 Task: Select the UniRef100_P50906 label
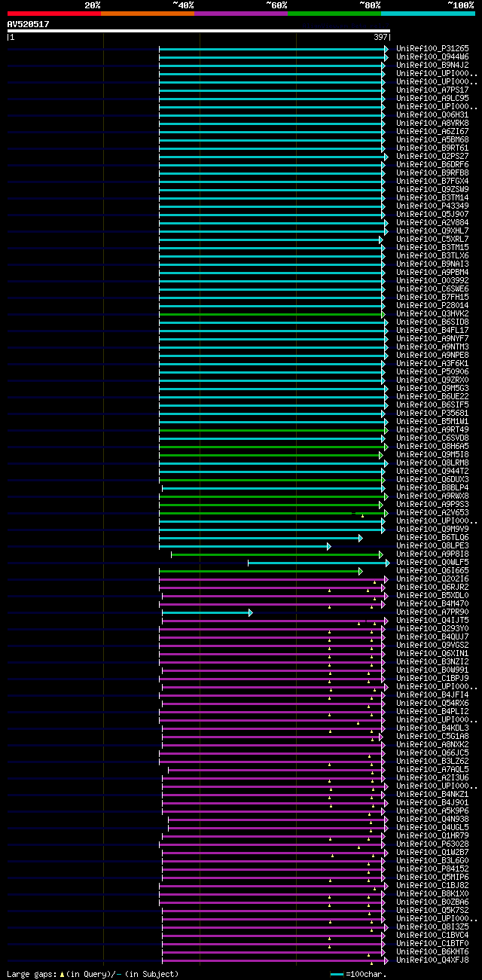[432, 372]
